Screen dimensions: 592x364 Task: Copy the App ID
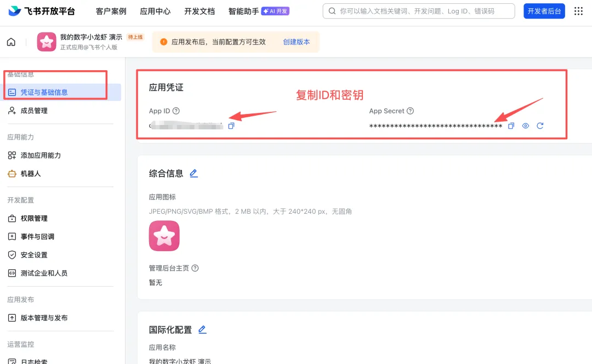click(231, 126)
